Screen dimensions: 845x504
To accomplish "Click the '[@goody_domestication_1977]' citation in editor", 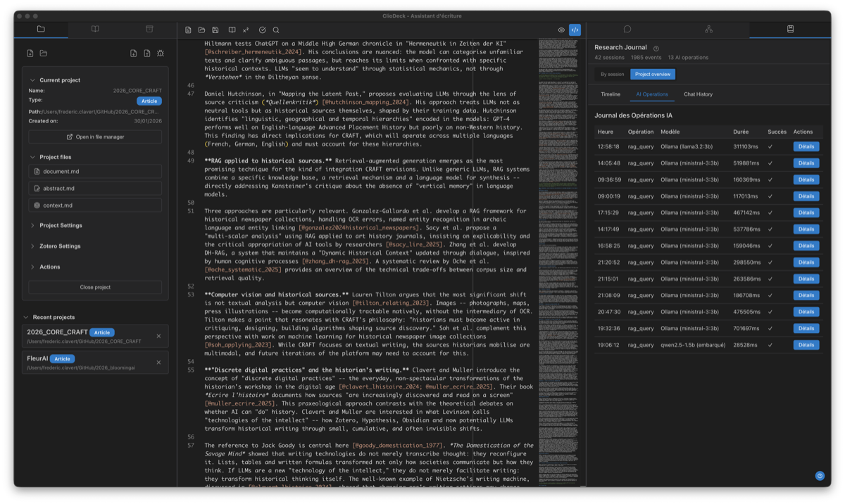I will [398, 446].
